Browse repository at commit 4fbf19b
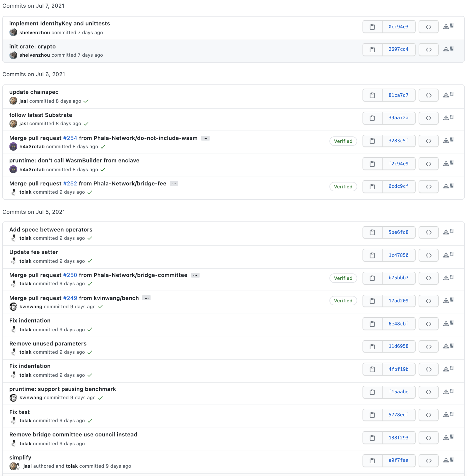Viewport: 467px width, 476px height. point(429,369)
